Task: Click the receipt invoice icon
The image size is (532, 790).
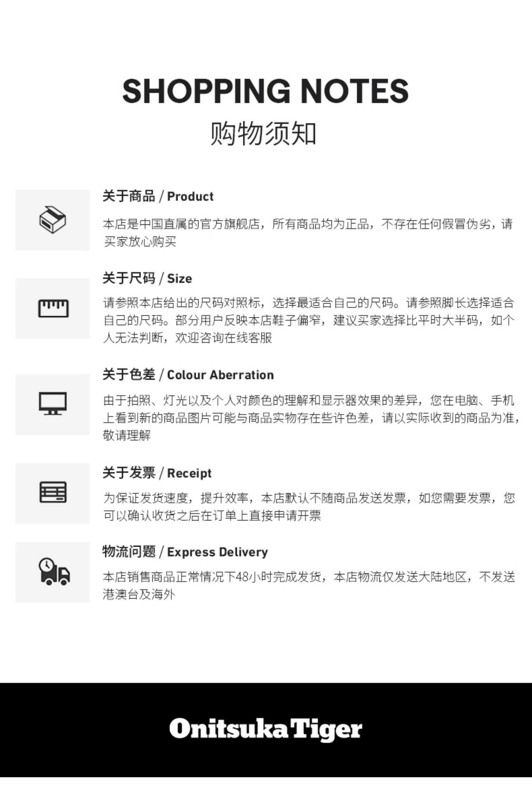Action: [53, 492]
